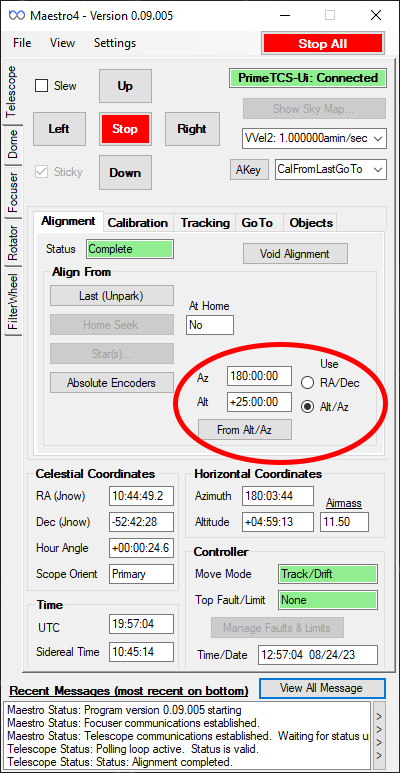Click the View All Message button
400x773 pixels.
[x=322, y=688]
